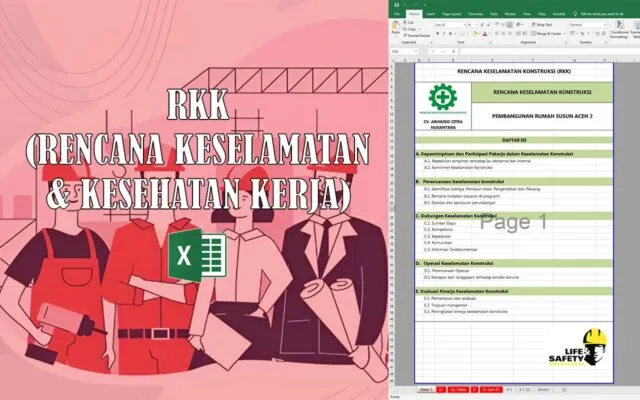Click the Increase Decimal icon
Screen dimensions: 640x400
coord(597,33)
